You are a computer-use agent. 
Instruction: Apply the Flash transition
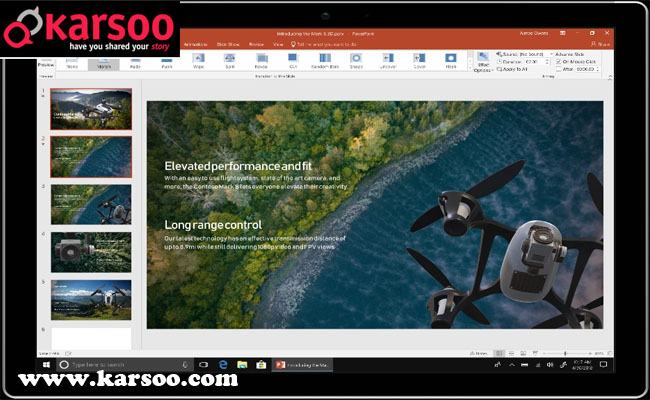451,61
